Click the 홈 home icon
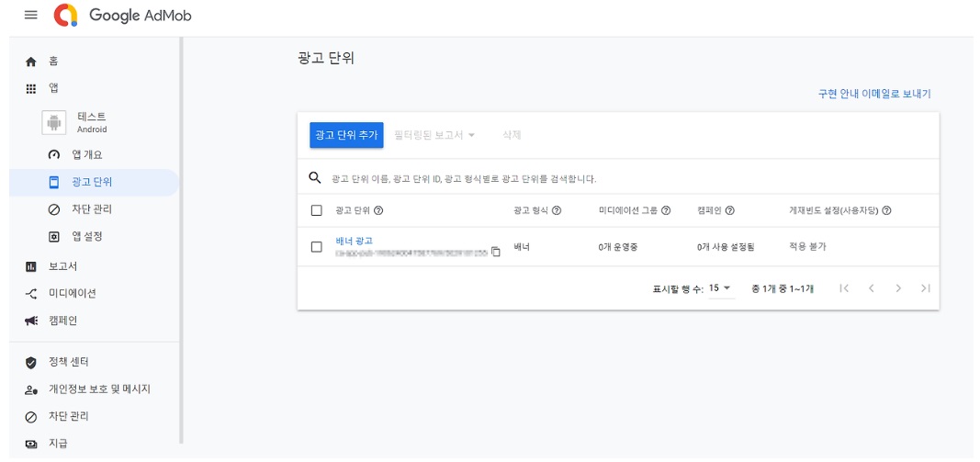 click(x=30, y=62)
